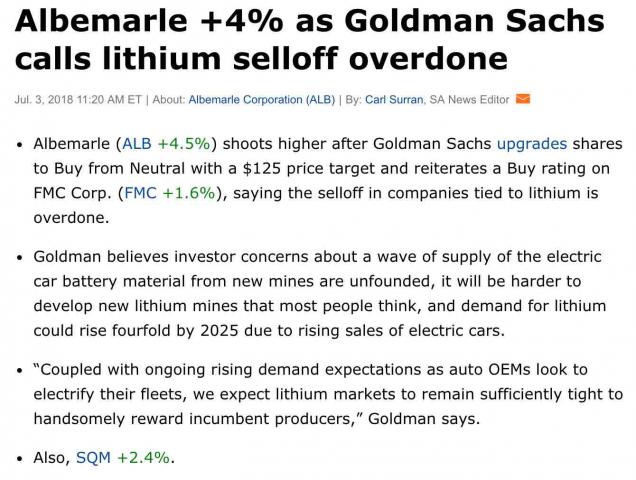
Task: Open the Albemarle Corporation (ALB) about link
Action: tap(262, 100)
